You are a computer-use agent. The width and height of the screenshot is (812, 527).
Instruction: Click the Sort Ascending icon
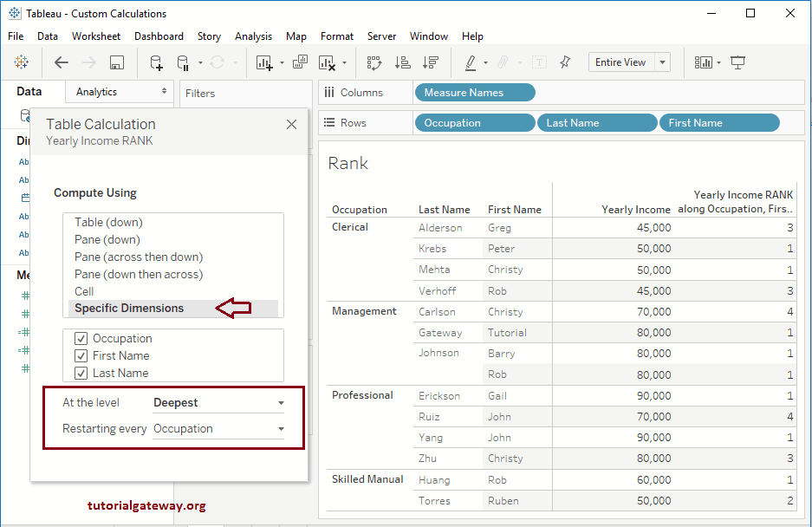(x=400, y=62)
